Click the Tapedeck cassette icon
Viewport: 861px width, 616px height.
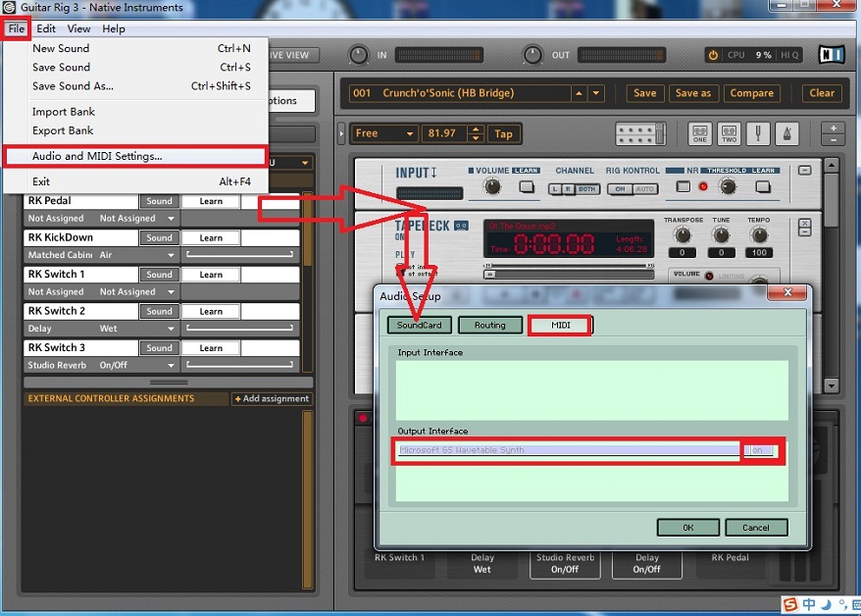461,226
